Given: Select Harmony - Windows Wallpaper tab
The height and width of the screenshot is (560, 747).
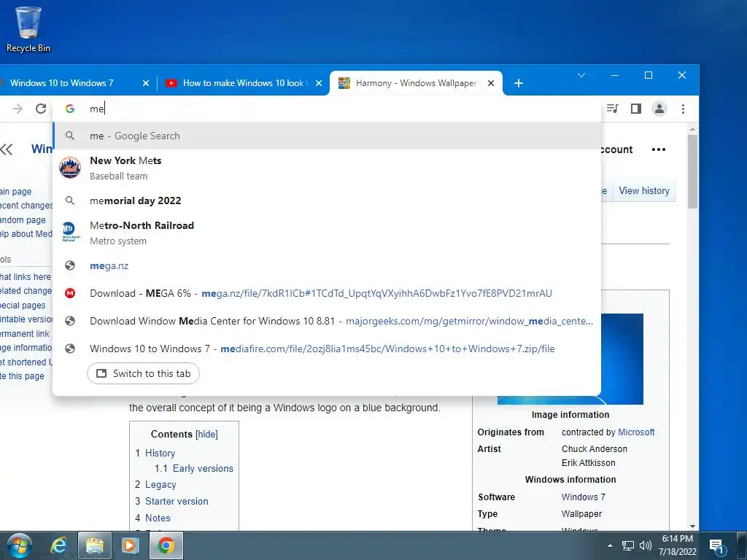Looking at the screenshot, I should (416, 83).
